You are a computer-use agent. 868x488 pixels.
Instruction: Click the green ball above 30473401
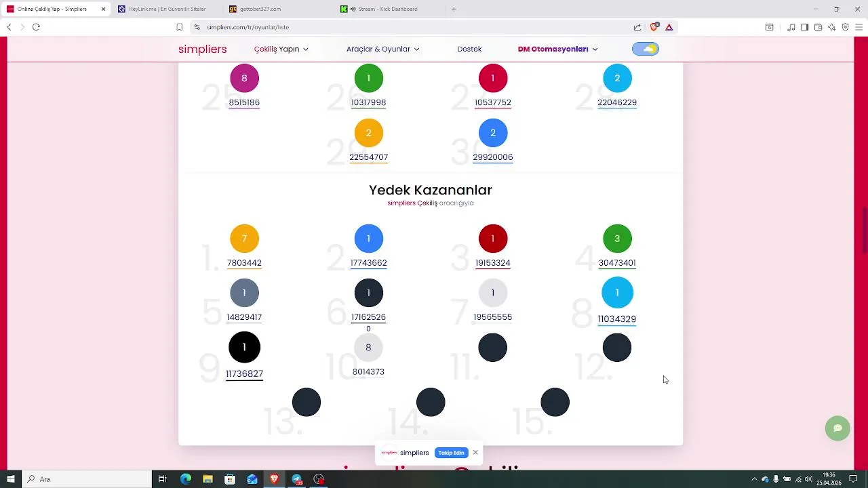(617, 239)
